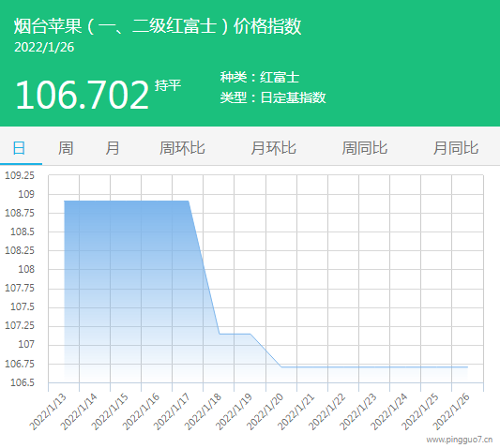Click the 2022/1/13 x-axis label
The width and height of the screenshot is (500, 448).
click(48, 411)
